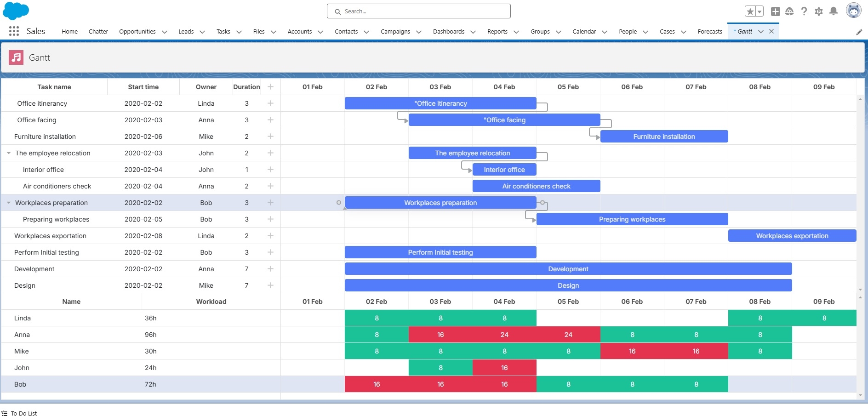Click the favorite star icon
The width and height of the screenshot is (868, 416).
pos(749,11)
